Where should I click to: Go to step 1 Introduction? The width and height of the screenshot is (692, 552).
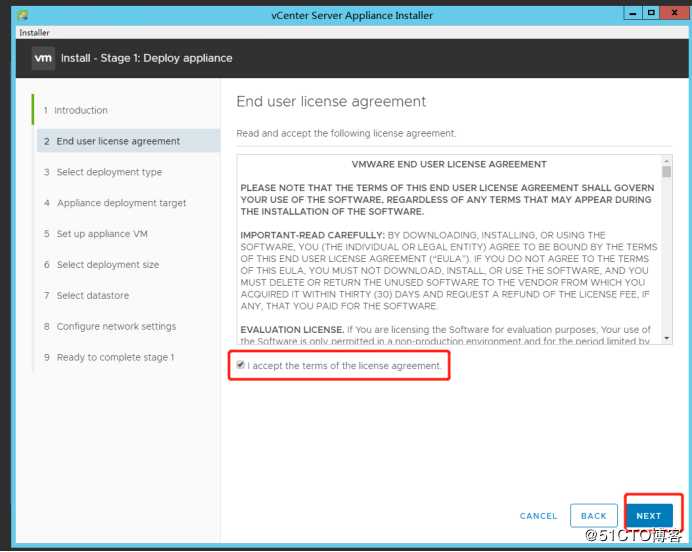(75, 110)
